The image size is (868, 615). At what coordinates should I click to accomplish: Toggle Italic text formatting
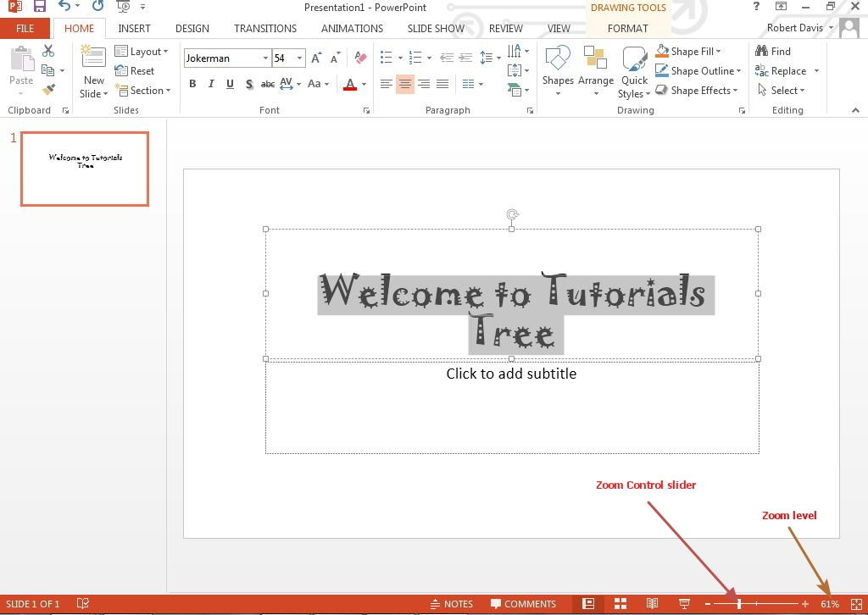pyautogui.click(x=211, y=84)
